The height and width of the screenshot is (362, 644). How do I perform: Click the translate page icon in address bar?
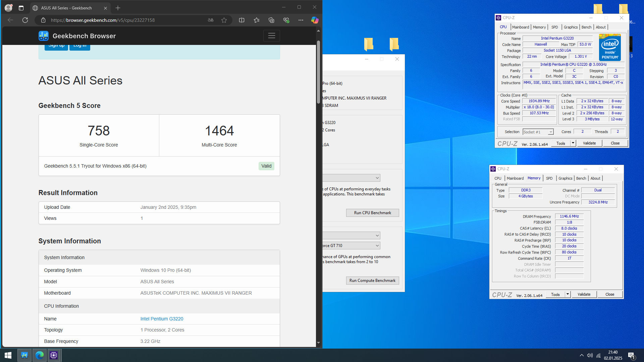pyautogui.click(x=211, y=20)
